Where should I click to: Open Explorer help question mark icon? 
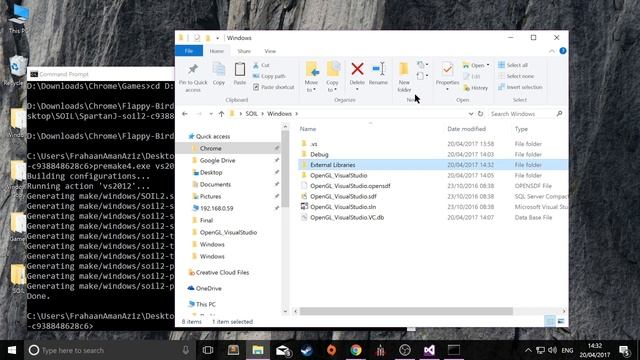pyautogui.click(x=563, y=51)
